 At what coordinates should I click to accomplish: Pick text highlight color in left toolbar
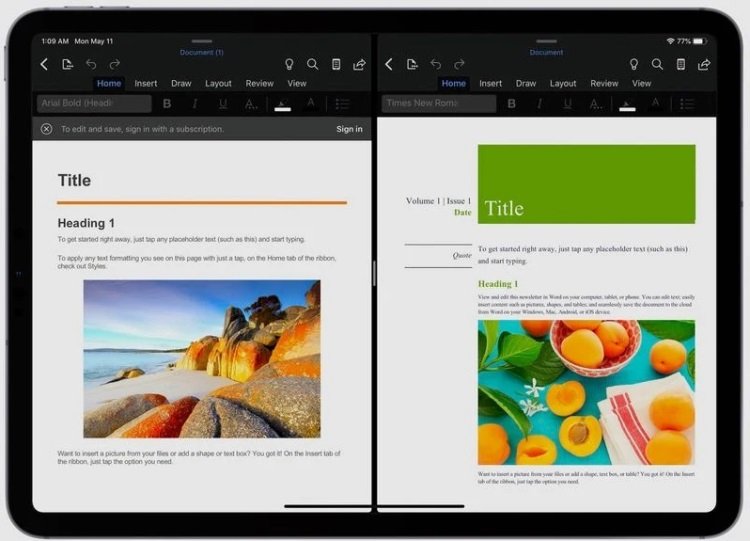[x=283, y=104]
